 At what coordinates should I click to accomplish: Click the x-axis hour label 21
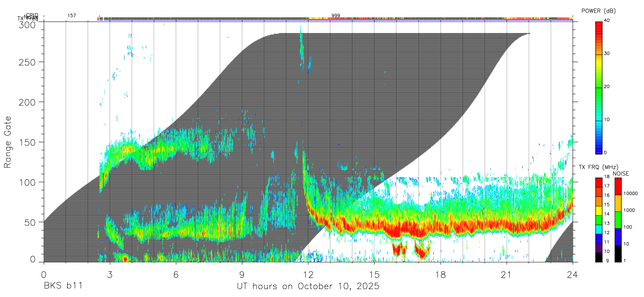pyautogui.click(x=507, y=274)
